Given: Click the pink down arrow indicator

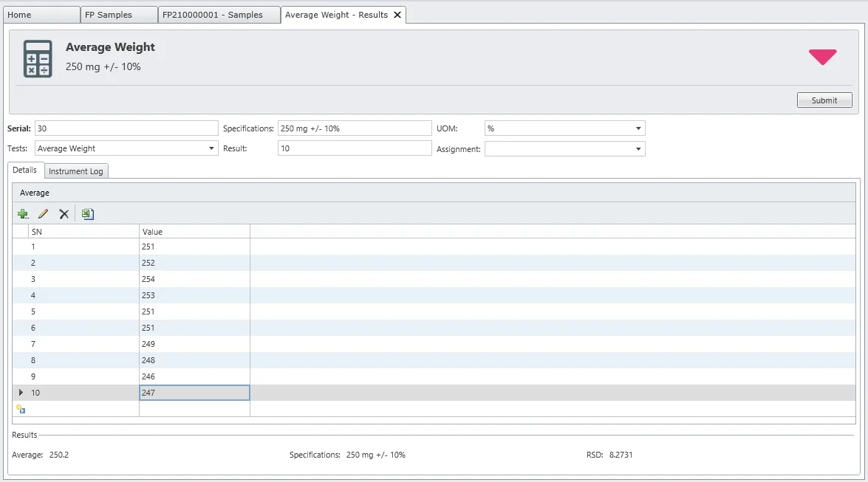Looking at the screenshot, I should [x=821, y=58].
